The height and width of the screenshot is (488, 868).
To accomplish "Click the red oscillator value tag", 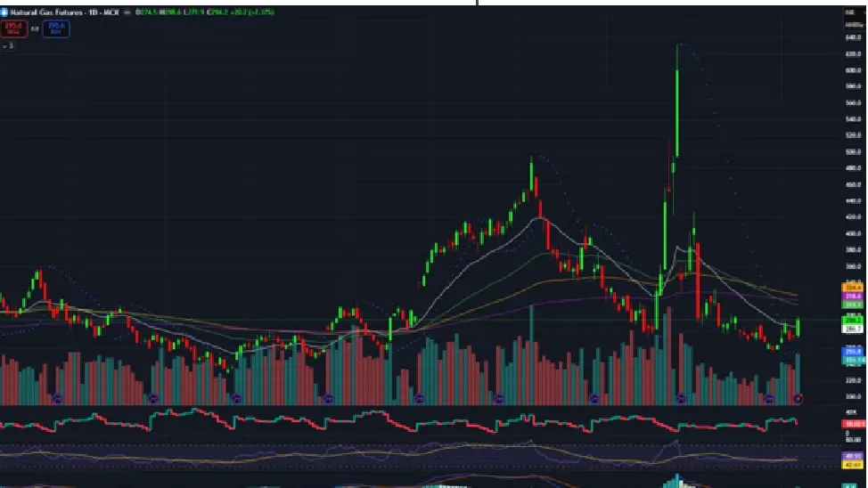I will pos(854,425).
